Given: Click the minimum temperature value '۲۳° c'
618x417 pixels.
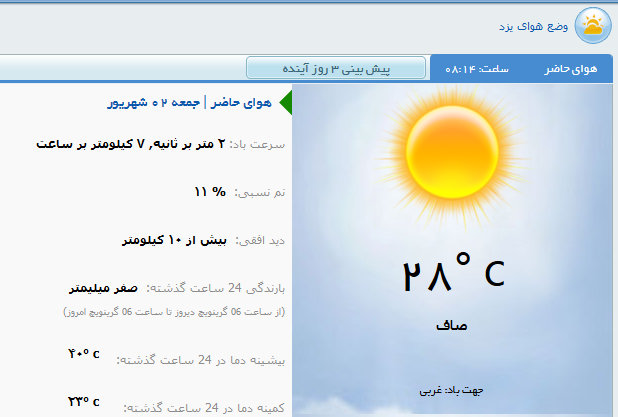Looking at the screenshot, I should pyautogui.click(x=84, y=402).
